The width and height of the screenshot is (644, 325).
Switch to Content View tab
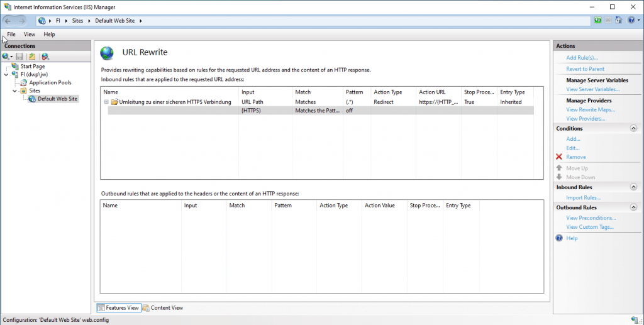coord(163,308)
